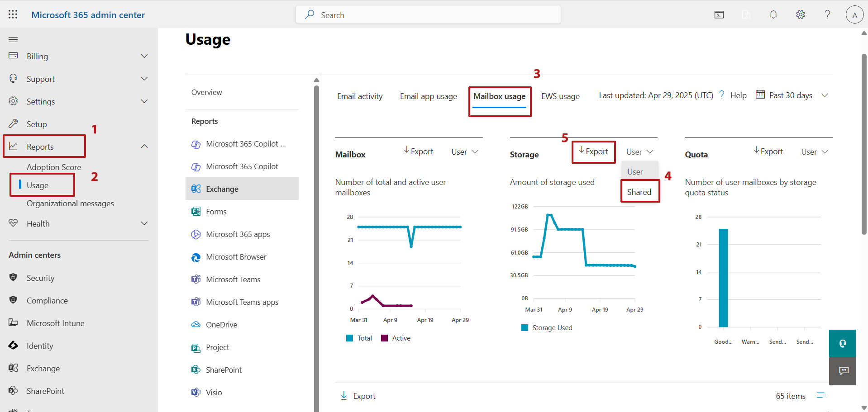Toggle the Storage Used legend swatch
This screenshot has width=868, height=412.
tap(525, 328)
